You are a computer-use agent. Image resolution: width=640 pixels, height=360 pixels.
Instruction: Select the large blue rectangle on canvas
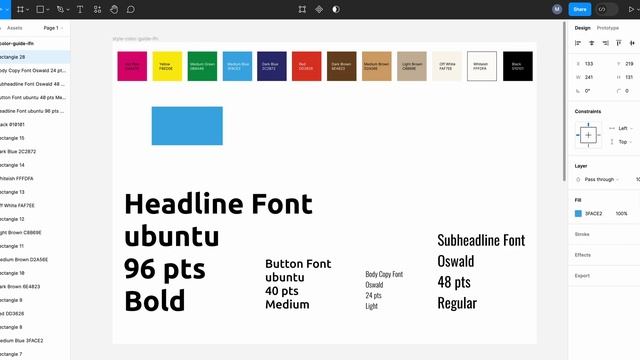187,126
